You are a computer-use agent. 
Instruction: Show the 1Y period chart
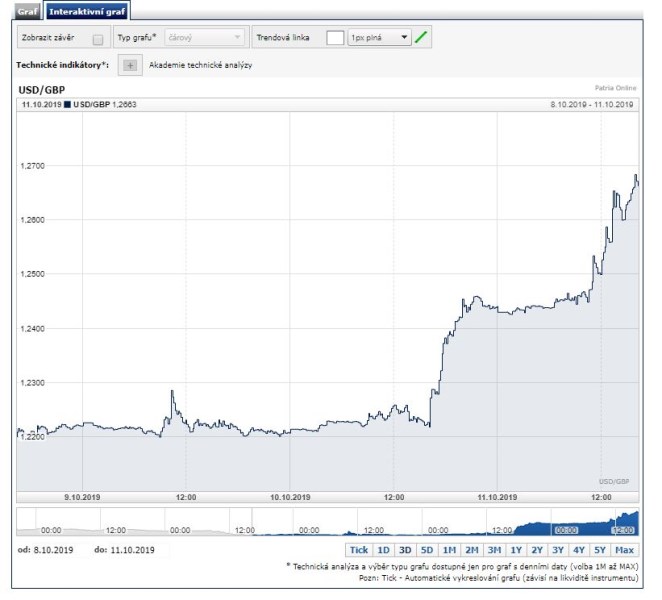(x=515, y=550)
